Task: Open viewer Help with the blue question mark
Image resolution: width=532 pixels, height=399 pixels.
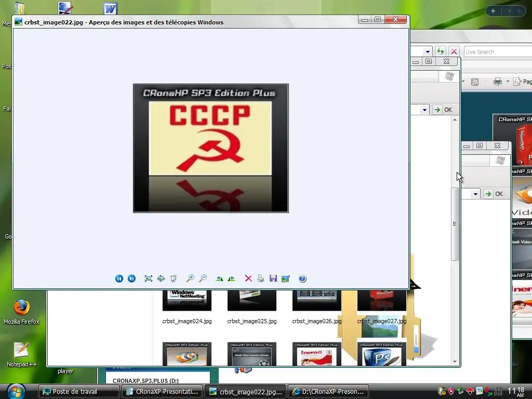Action: tap(302, 278)
